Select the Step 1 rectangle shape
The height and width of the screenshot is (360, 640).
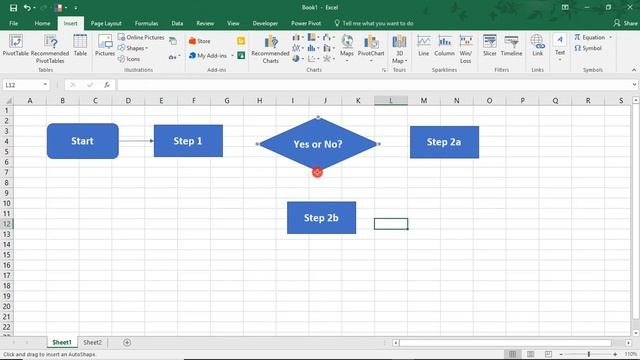click(188, 141)
